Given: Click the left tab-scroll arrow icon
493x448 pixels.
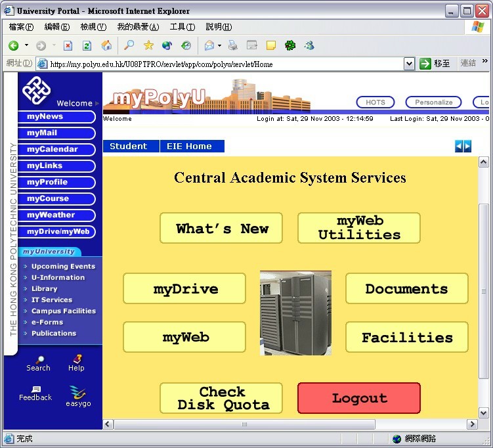Looking at the screenshot, I should click(459, 146).
